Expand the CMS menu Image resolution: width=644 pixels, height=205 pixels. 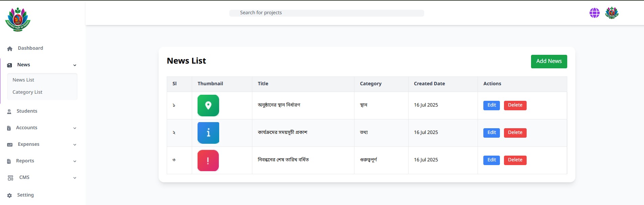[x=75, y=178]
